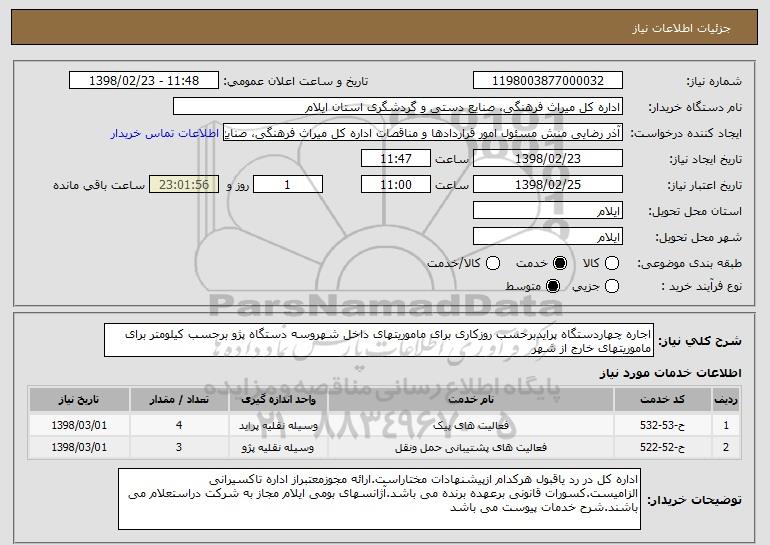This screenshot has width=770, height=545.
Task: Click need date 1398/03/01 in row 1
Action: click(79, 425)
